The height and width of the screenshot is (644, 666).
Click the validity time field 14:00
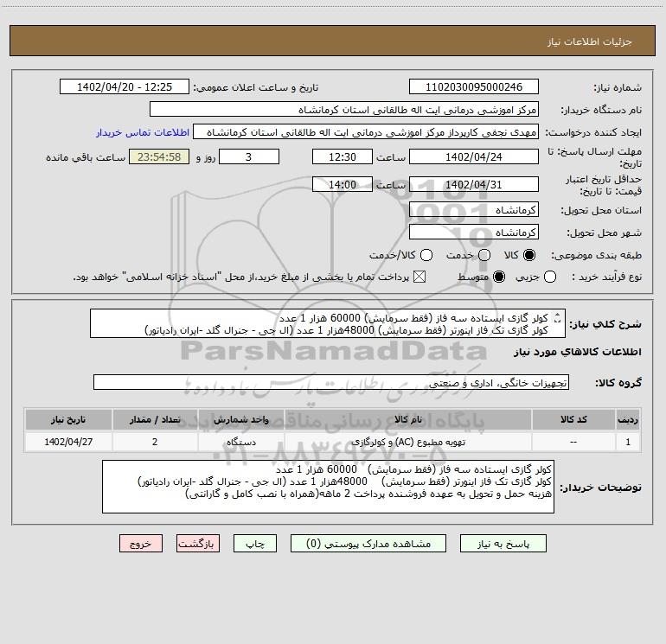point(343,185)
